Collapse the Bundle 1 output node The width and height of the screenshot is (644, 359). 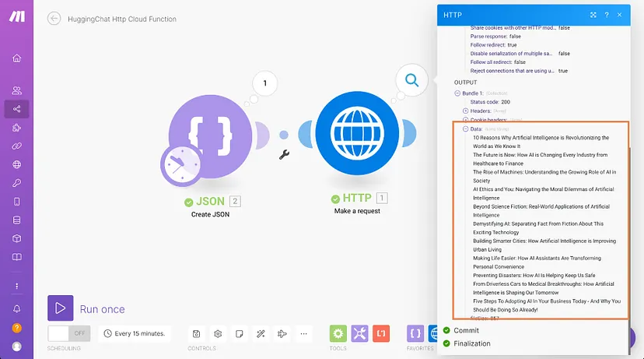point(458,93)
